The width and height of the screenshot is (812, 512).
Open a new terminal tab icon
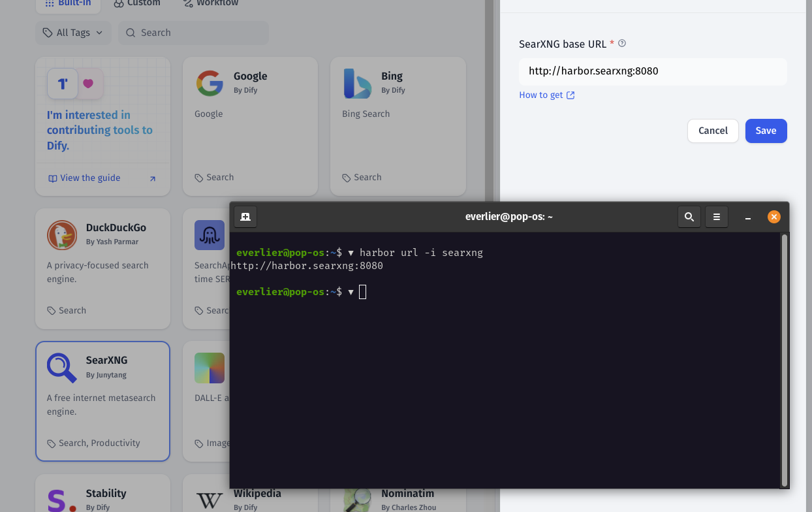[245, 217]
